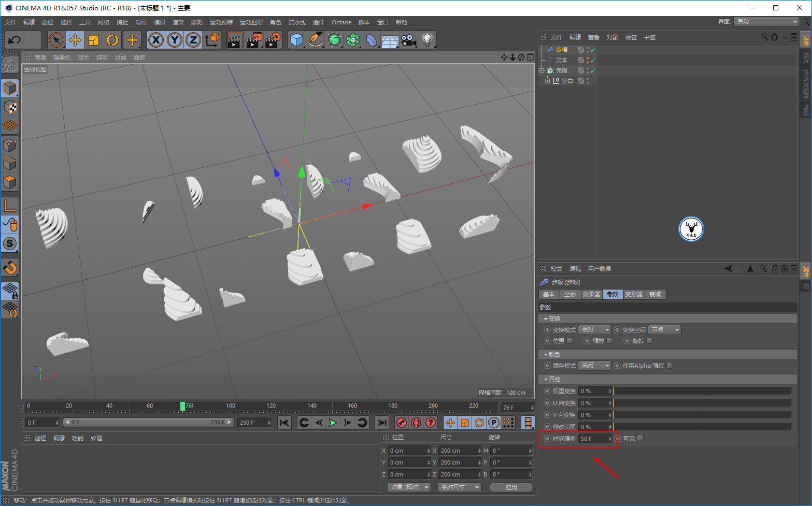The width and height of the screenshot is (812, 506).
Task: Open the viewport 摄像机 menu
Action: 62,57
